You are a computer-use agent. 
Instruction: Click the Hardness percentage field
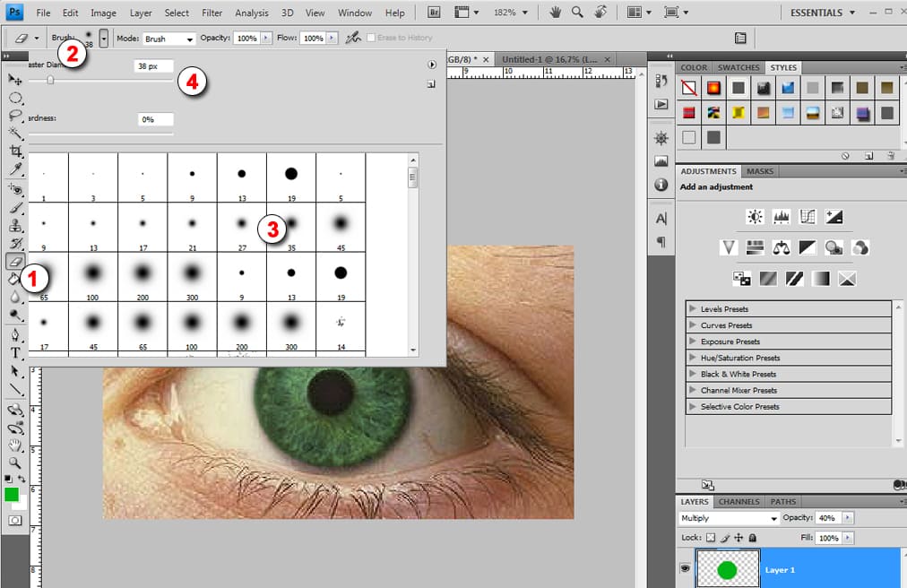[155, 119]
